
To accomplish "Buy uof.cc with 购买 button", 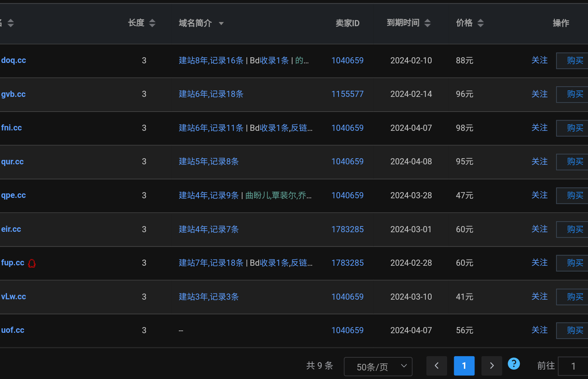I will 572,330.
